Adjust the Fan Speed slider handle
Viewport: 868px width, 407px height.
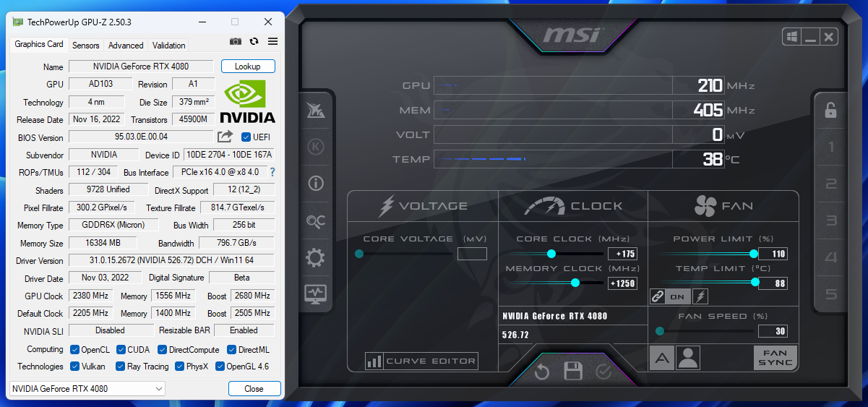tap(660, 331)
